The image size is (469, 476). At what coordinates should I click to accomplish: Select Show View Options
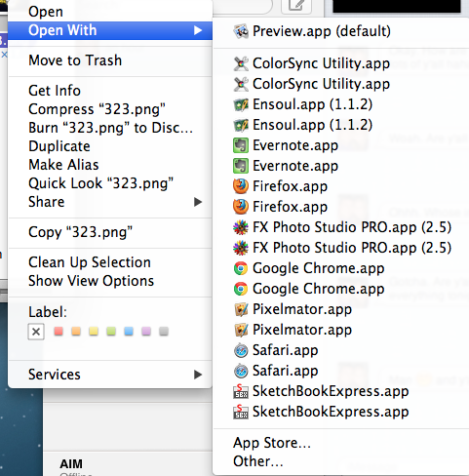coord(110,281)
